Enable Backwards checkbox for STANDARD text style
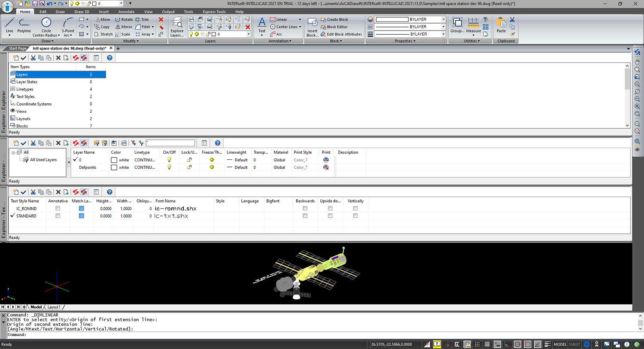The width and height of the screenshot is (644, 349). [305, 216]
